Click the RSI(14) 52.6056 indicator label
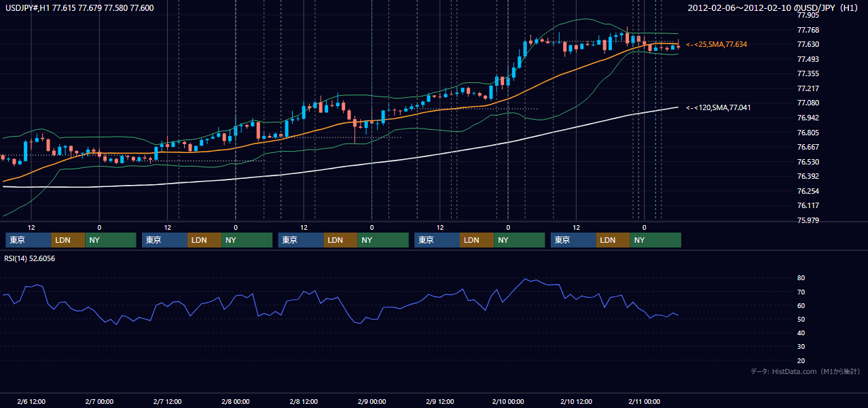Image resolution: width=868 pixels, height=408 pixels. pyautogui.click(x=30, y=258)
